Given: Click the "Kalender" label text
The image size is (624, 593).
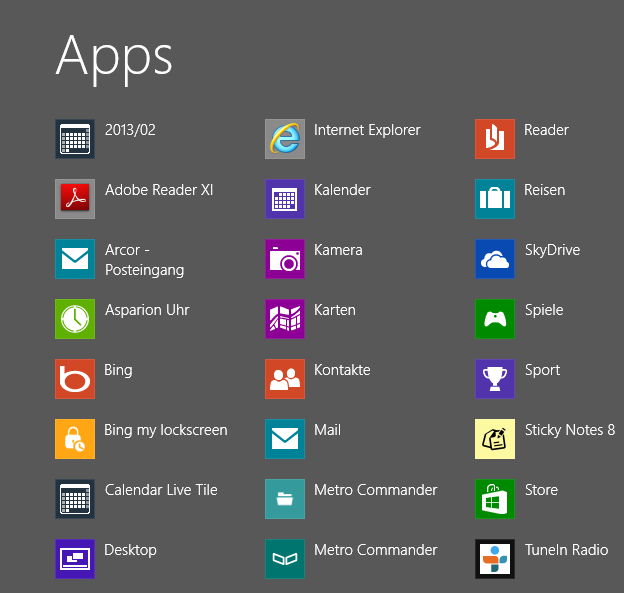Looking at the screenshot, I should tap(342, 190).
